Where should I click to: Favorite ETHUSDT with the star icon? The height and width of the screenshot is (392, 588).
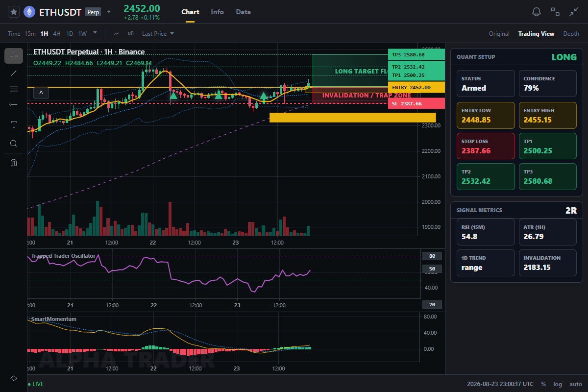pos(14,12)
